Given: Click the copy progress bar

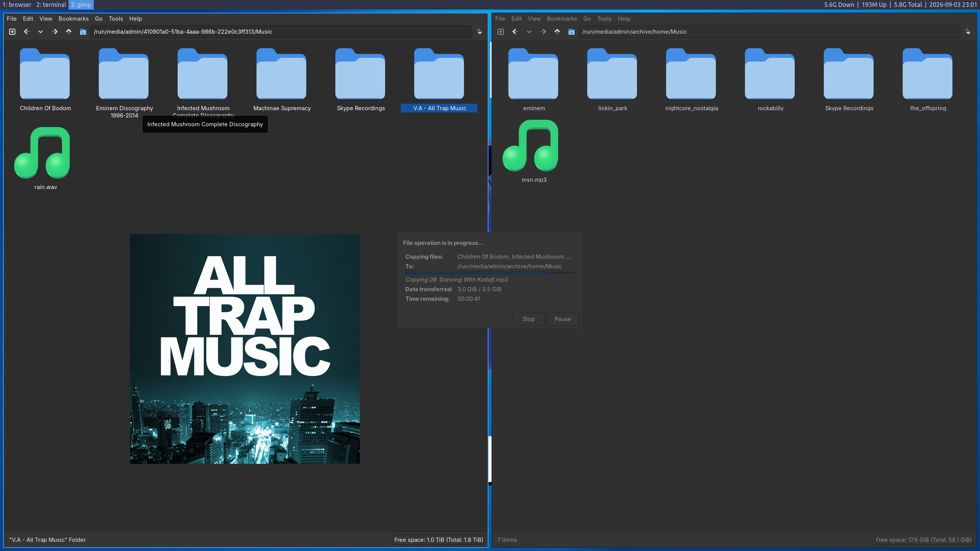Looking at the screenshot, I should pyautogui.click(x=490, y=273).
